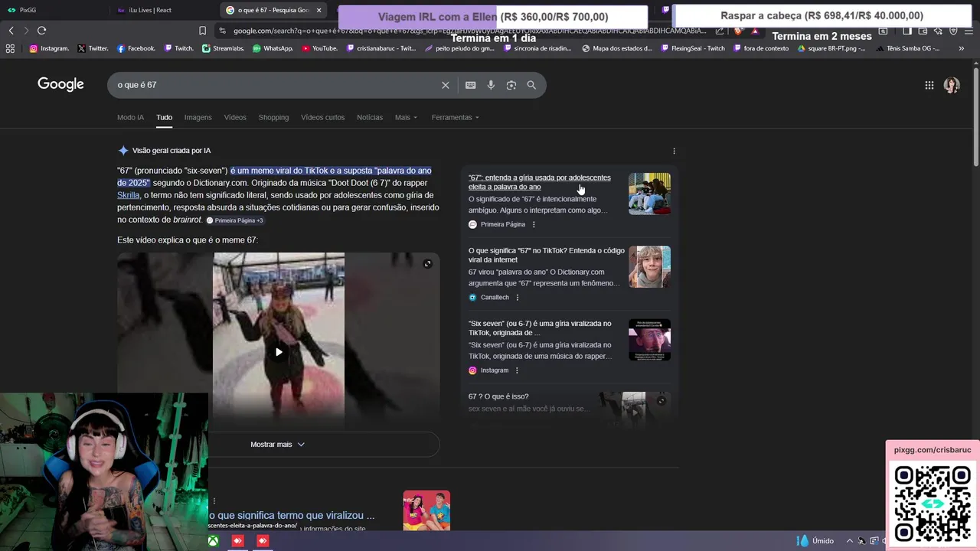
Task: Expand the Ferramentas tools dropdown
Action: (x=455, y=117)
